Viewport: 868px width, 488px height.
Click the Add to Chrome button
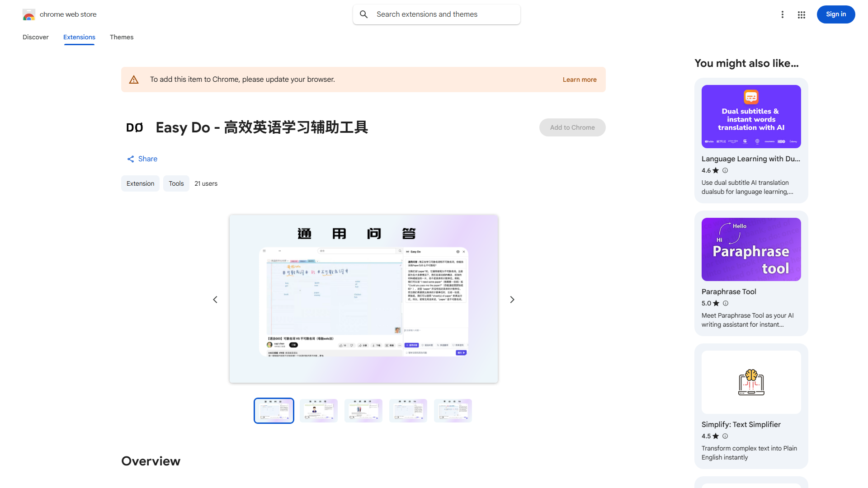coord(572,127)
